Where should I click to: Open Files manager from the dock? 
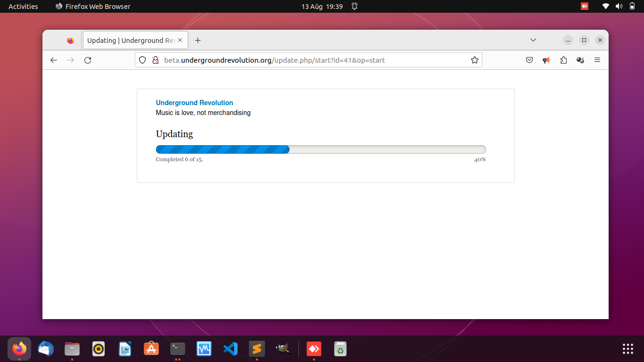click(72, 349)
